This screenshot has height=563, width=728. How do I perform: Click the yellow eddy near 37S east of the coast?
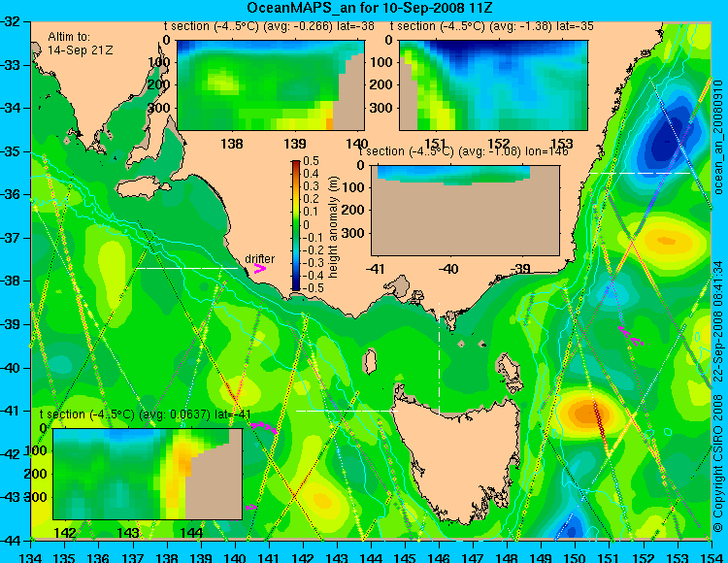point(667,241)
